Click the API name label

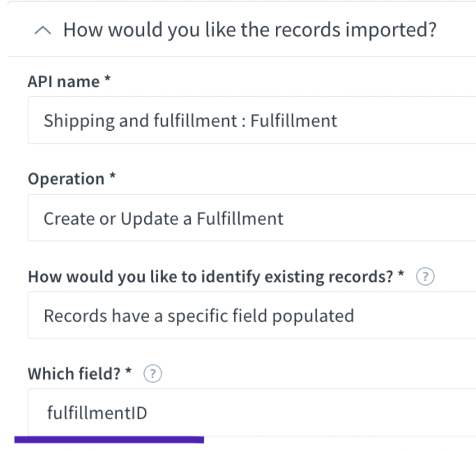64,81
